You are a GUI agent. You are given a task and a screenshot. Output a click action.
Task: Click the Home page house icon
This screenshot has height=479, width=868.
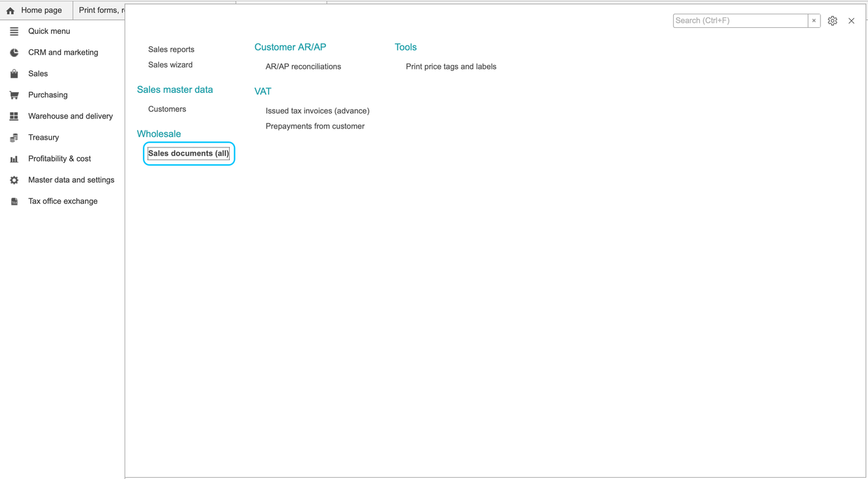[10, 10]
